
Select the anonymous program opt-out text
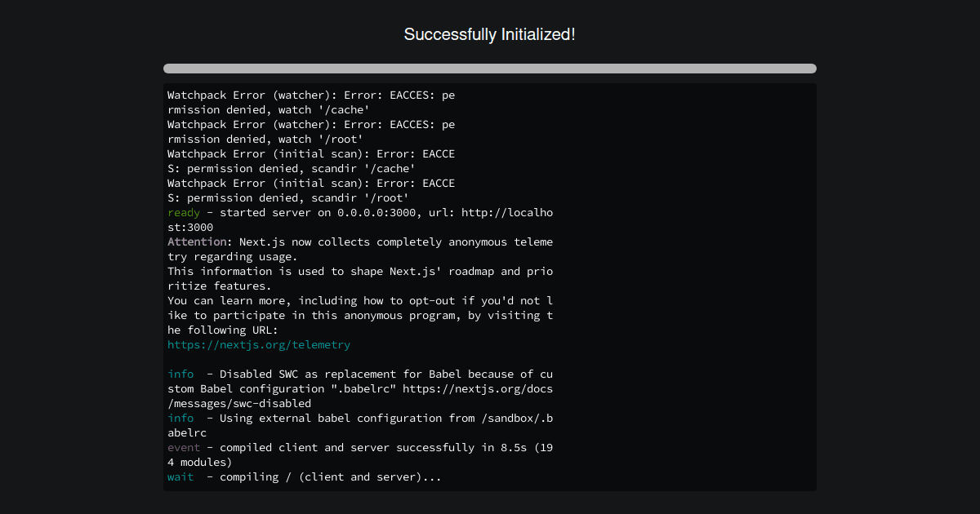click(359, 315)
